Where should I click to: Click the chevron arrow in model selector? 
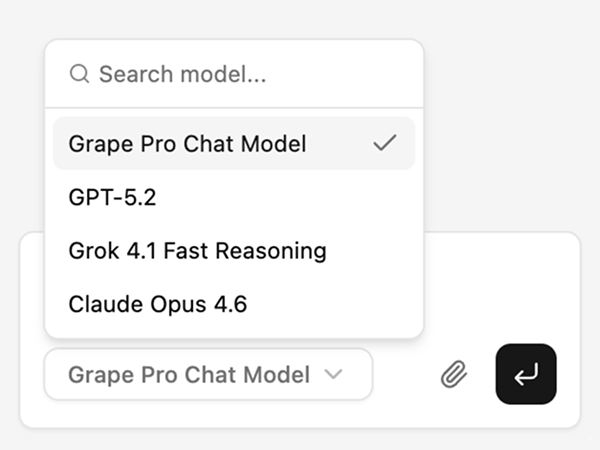coord(334,375)
